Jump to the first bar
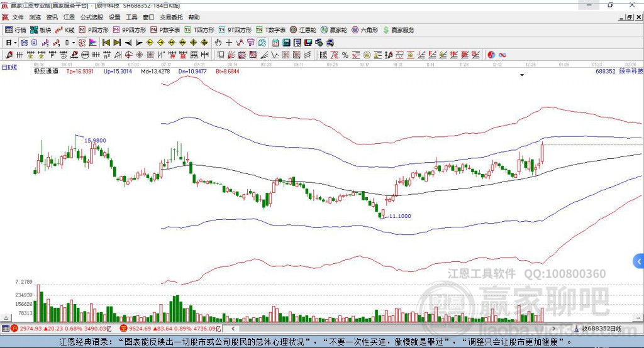The width and height of the screenshot is (644, 348). [x=106, y=43]
